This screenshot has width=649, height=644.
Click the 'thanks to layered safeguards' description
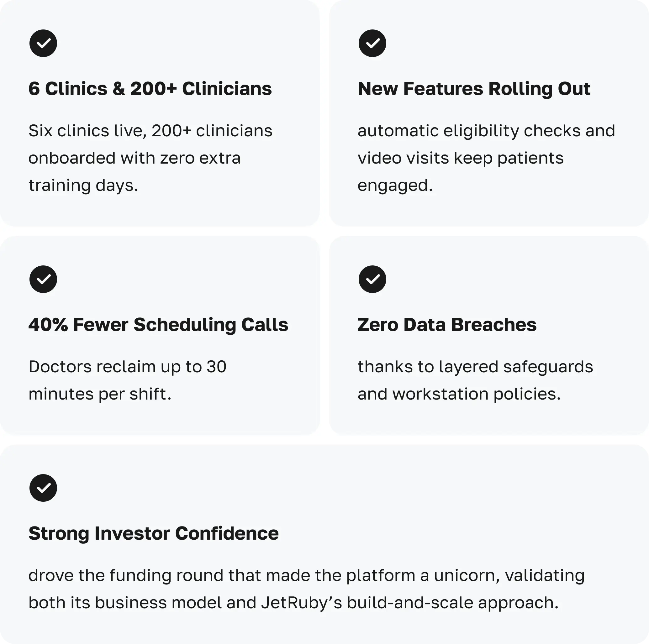coord(475,367)
